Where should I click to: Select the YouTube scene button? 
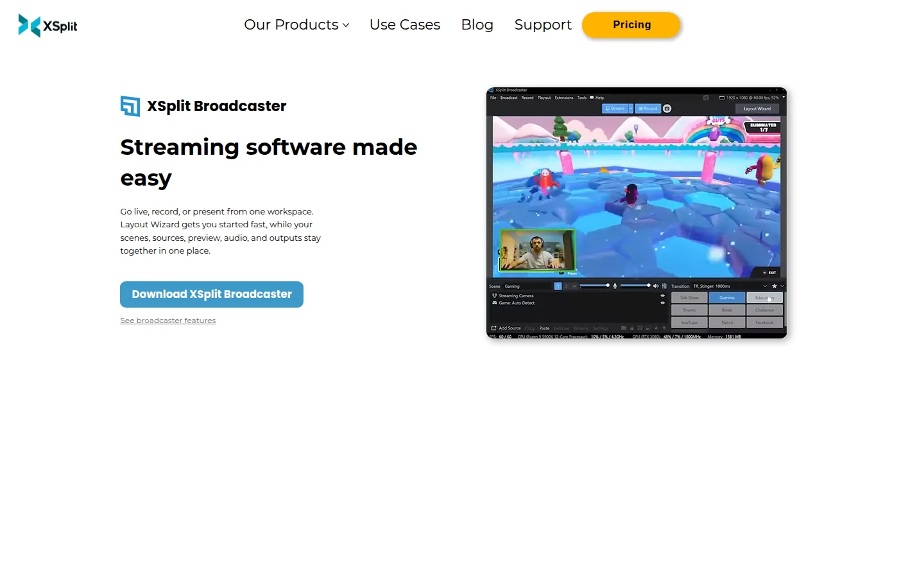(689, 322)
